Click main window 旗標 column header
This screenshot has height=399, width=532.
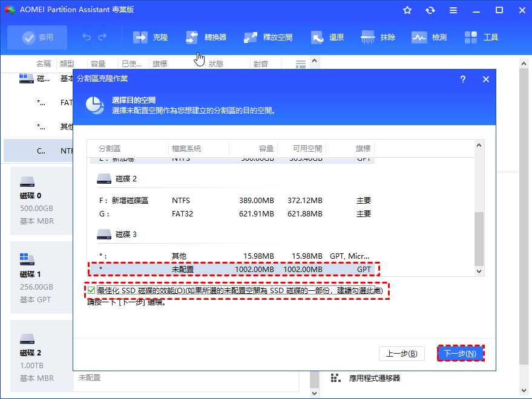click(x=159, y=63)
